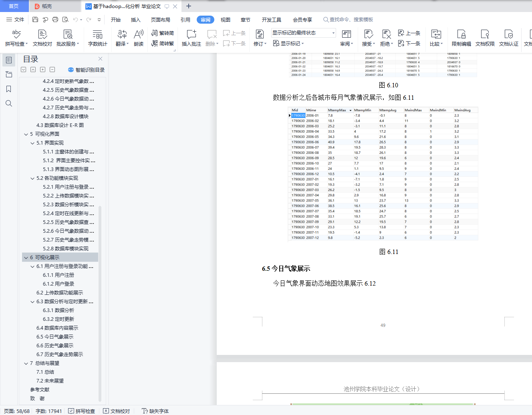Open the bookmark panel in left sidebar

tap(9, 89)
